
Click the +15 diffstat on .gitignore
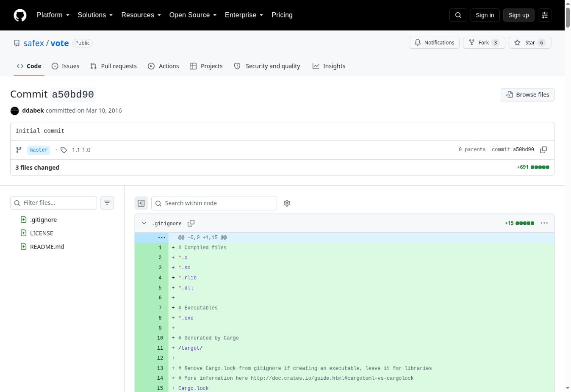click(519, 223)
